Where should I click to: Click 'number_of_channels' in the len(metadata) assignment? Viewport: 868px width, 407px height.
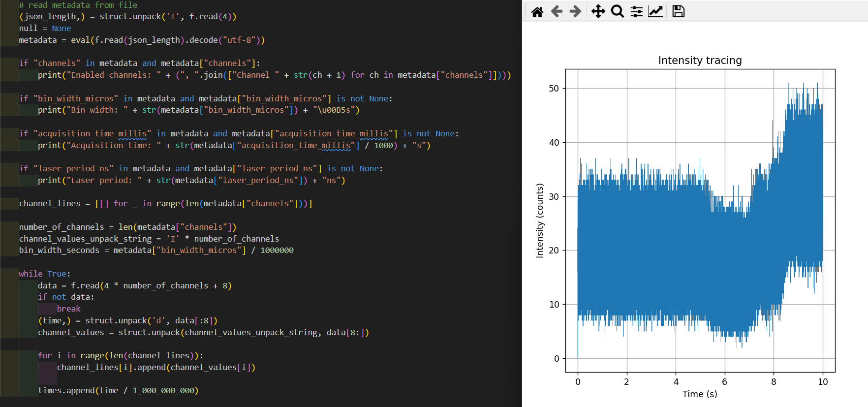(62, 227)
